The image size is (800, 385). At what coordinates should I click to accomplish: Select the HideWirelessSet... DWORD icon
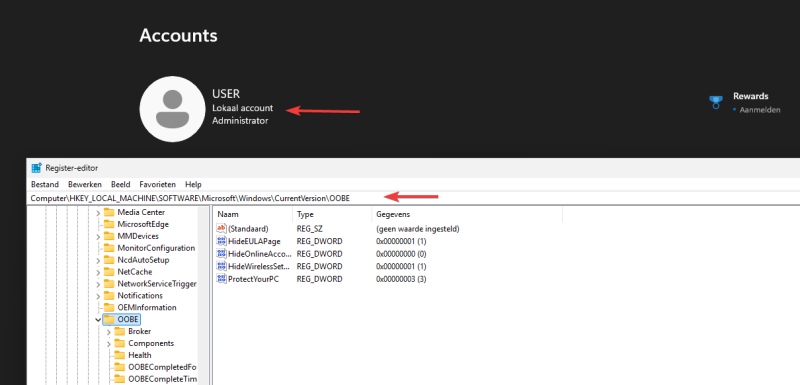point(221,266)
